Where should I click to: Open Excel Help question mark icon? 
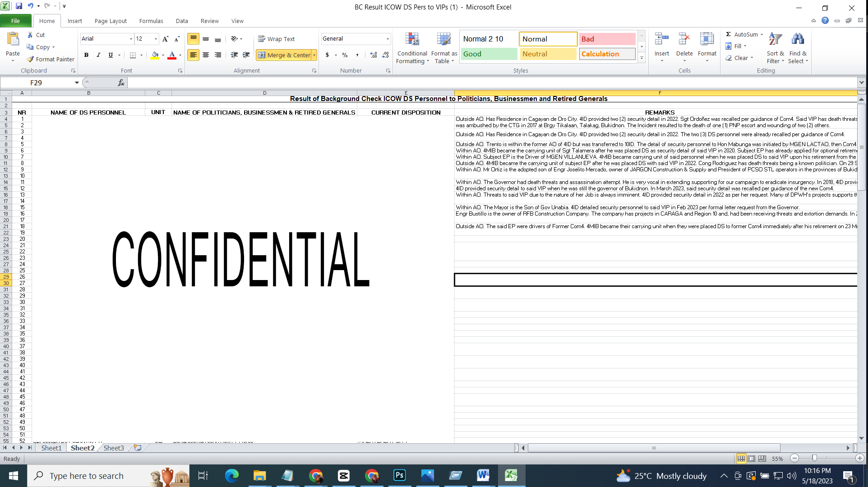pos(825,21)
